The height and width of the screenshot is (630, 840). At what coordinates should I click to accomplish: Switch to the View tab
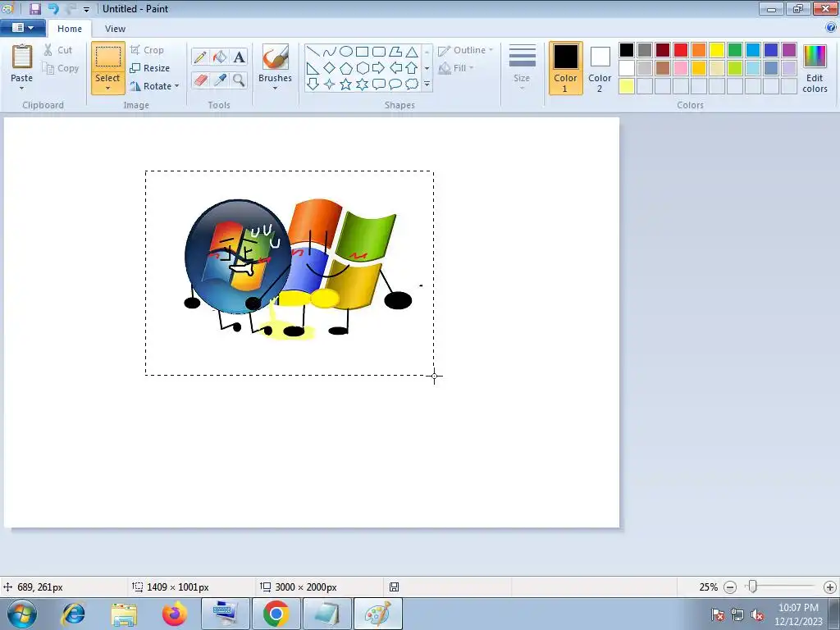point(115,29)
